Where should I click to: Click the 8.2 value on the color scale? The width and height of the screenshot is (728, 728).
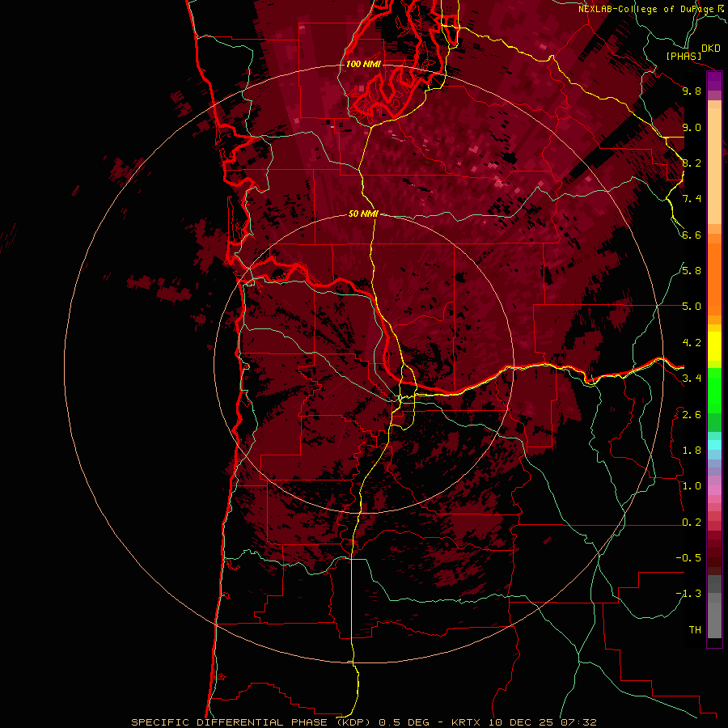coord(692,163)
